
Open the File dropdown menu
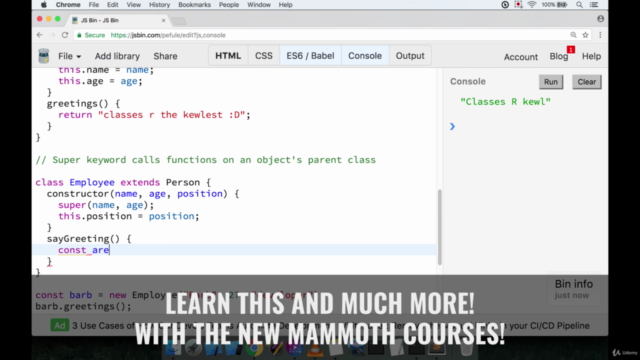click(69, 56)
